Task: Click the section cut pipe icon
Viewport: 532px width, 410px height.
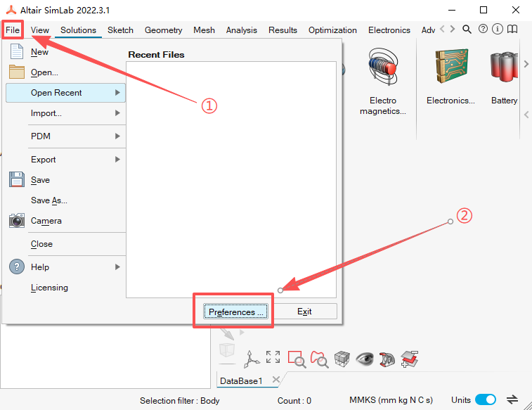Action: coord(387,359)
